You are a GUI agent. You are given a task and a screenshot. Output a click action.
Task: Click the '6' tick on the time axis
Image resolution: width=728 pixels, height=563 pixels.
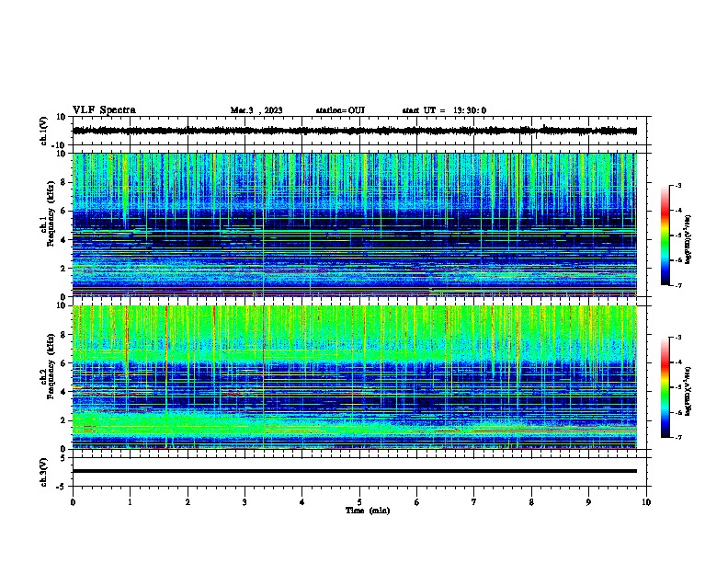(x=417, y=502)
